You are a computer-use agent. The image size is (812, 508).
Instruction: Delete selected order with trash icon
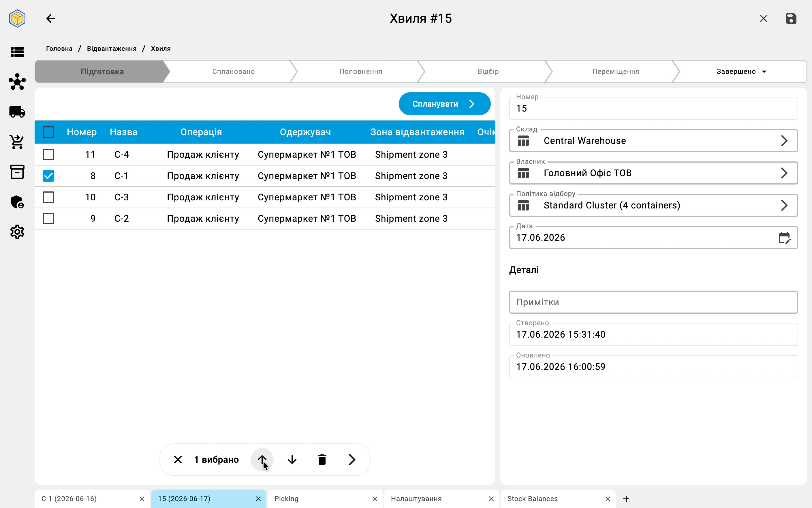(322, 459)
